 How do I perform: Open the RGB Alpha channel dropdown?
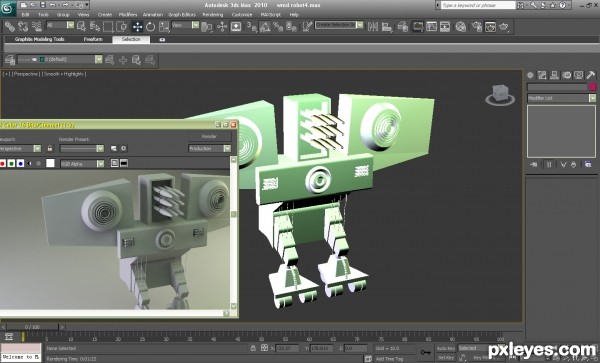100,164
